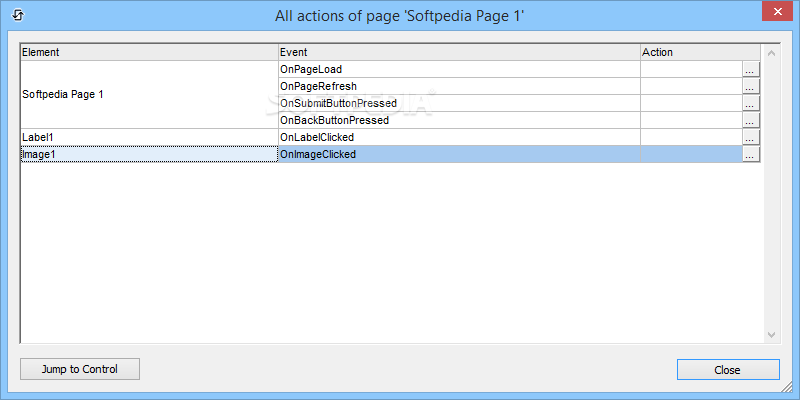Select the Label1 element cell

point(149,137)
